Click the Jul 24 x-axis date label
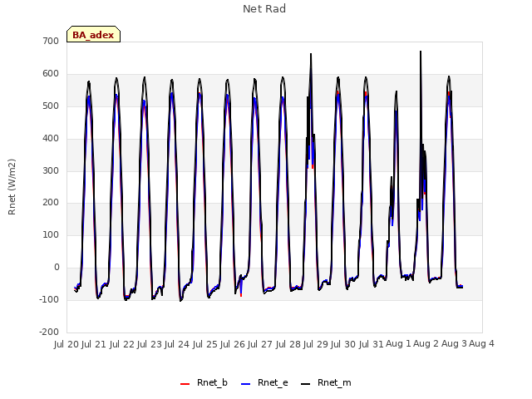Image resolution: width=532 pixels, height=399 pixels. pyautogui.click(x=177, y=344)
